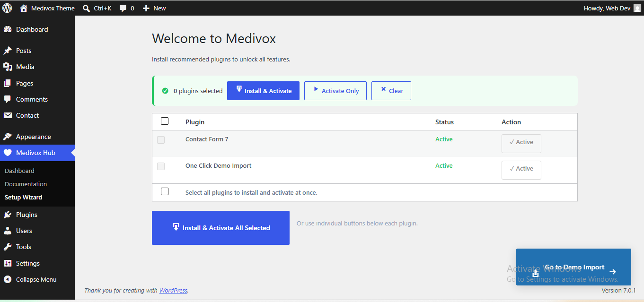Viewport: 644px width, 302px height.
Task: Open the Plugins menu
Action: click(37, 215)
